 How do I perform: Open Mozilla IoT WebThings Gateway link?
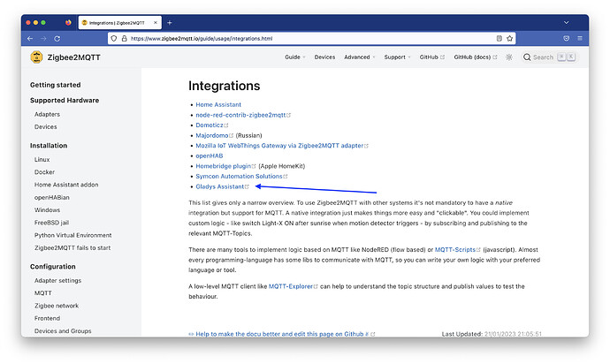282,146
